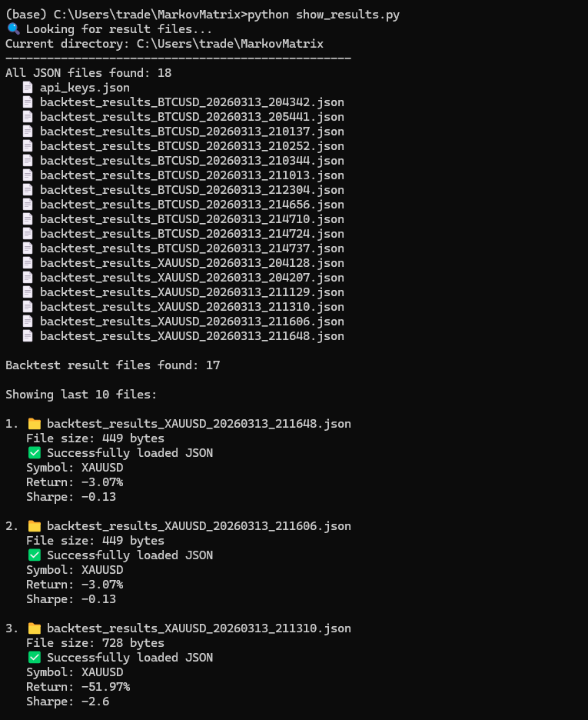This screenshot has width=588, height=720.
Task: Click the green checkmark under the 211648 result
Action: click(x=34, y=453)
